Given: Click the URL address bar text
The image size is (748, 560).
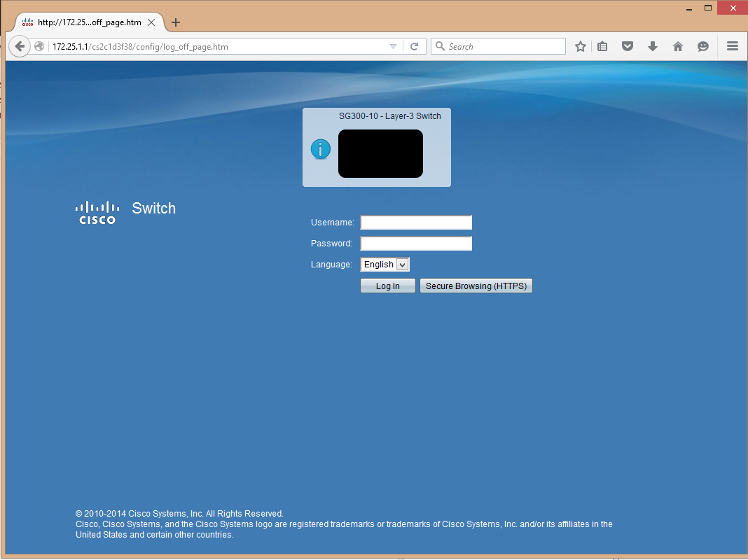Looking at the screenshot, I should (140, 47).
